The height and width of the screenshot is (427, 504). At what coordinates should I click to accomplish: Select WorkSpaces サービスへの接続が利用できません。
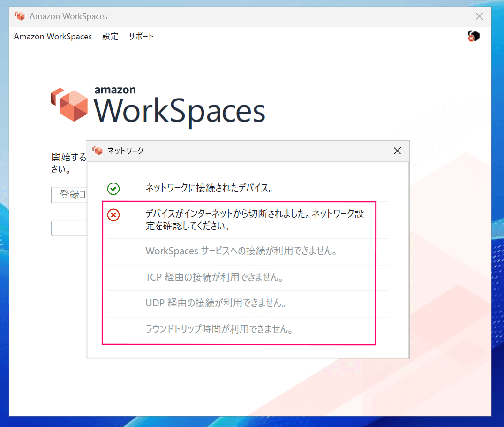(x=241, y=251)
